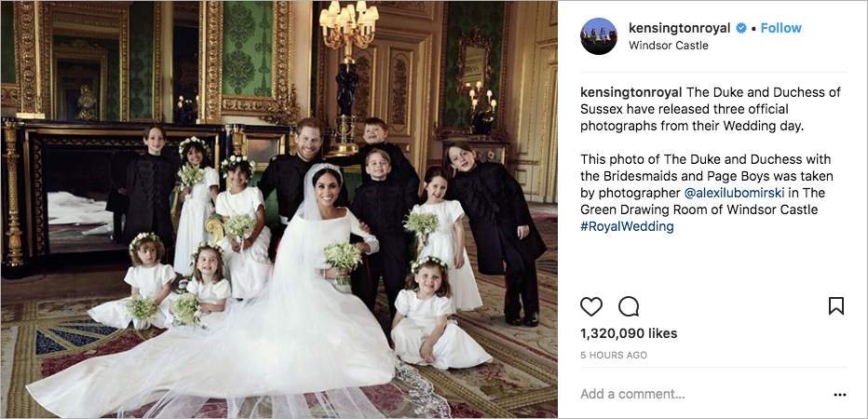This screenshot has width=868, height=419.
Task: Follow the kensingtonroyal account
Action: [780, 28]
